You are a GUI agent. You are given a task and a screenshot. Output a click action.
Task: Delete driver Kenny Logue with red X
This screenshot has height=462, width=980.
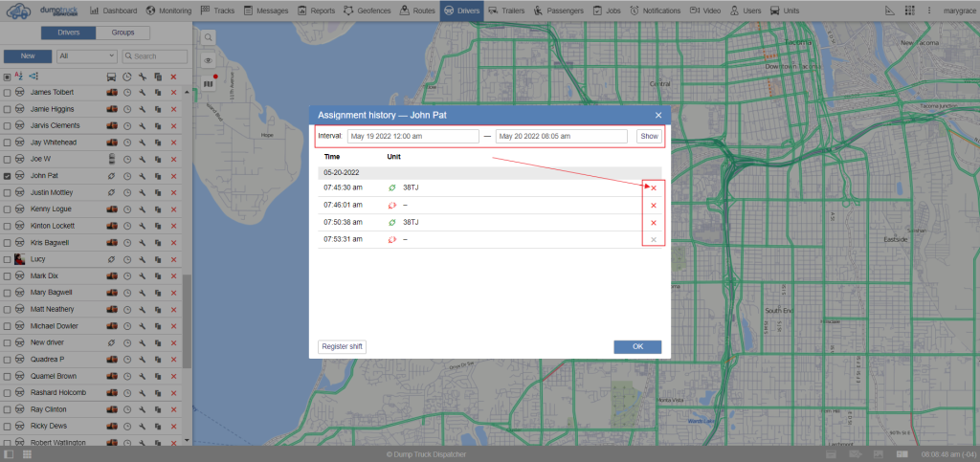(173, 209)
